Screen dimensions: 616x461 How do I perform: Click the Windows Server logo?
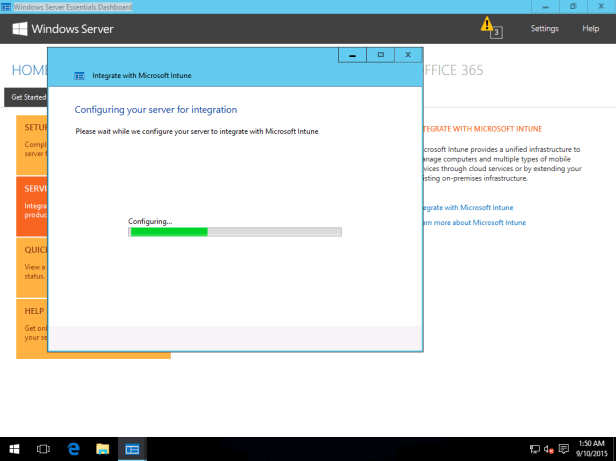62,29
